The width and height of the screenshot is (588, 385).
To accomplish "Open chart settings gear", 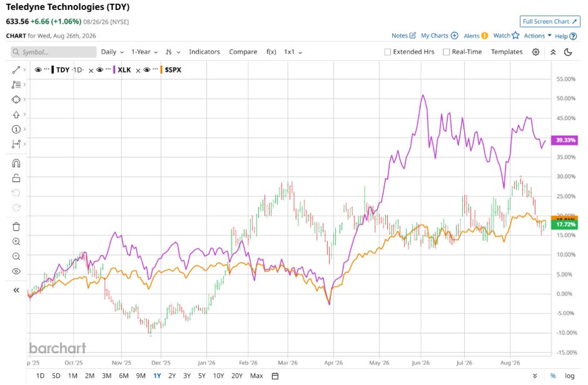I will click(536, 52).
